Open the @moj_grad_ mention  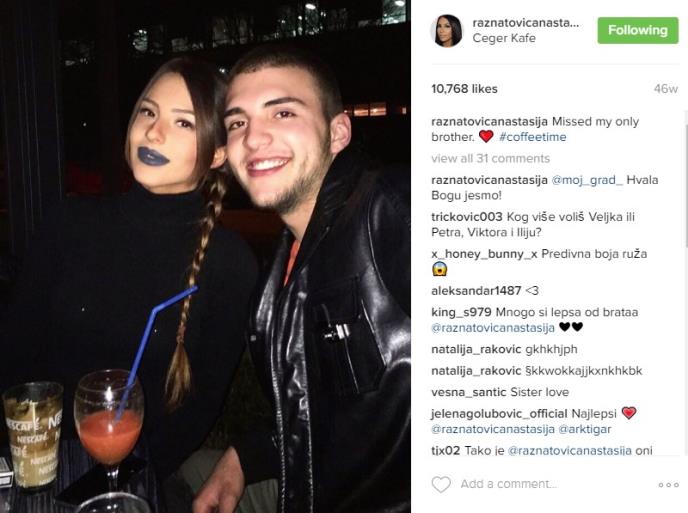587,180
